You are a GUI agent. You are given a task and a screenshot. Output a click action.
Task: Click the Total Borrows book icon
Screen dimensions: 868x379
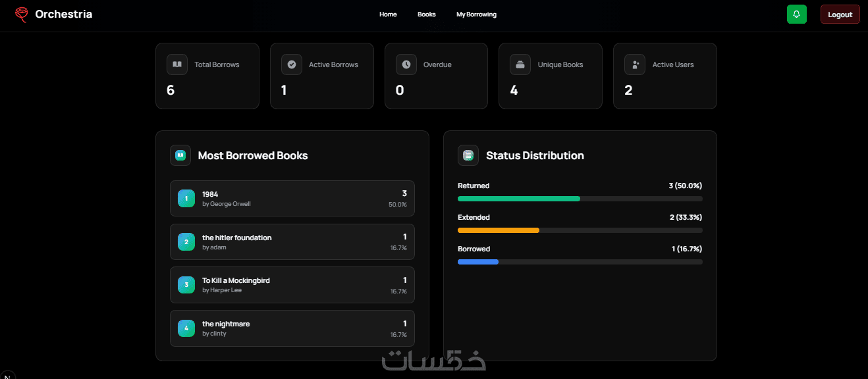point(177,64)
